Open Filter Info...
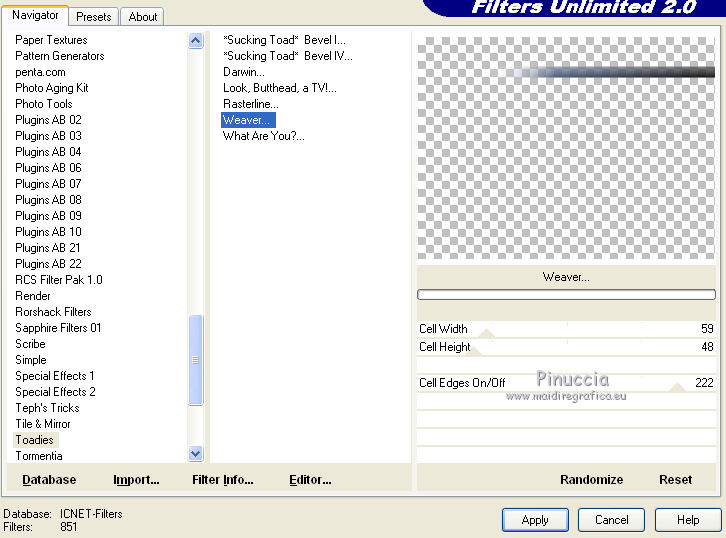 (223, 480)
